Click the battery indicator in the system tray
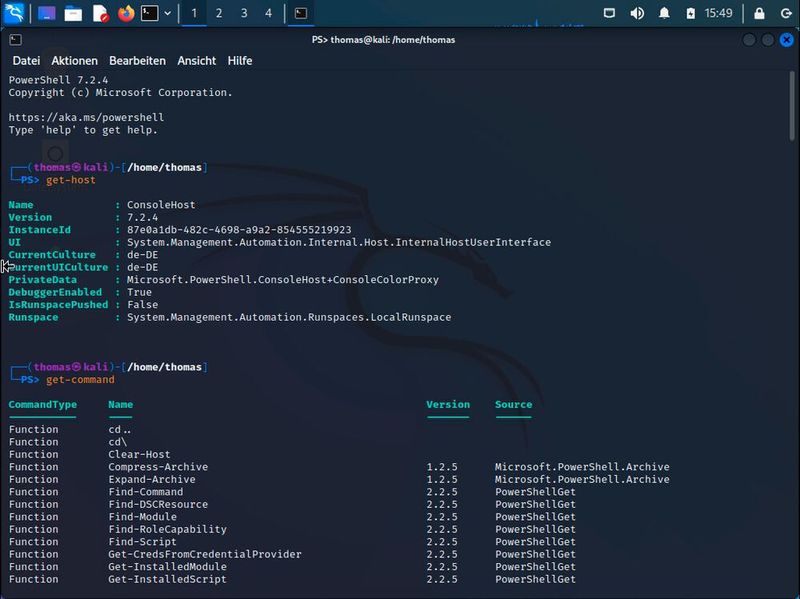The image size is (800, 599). 690,13
